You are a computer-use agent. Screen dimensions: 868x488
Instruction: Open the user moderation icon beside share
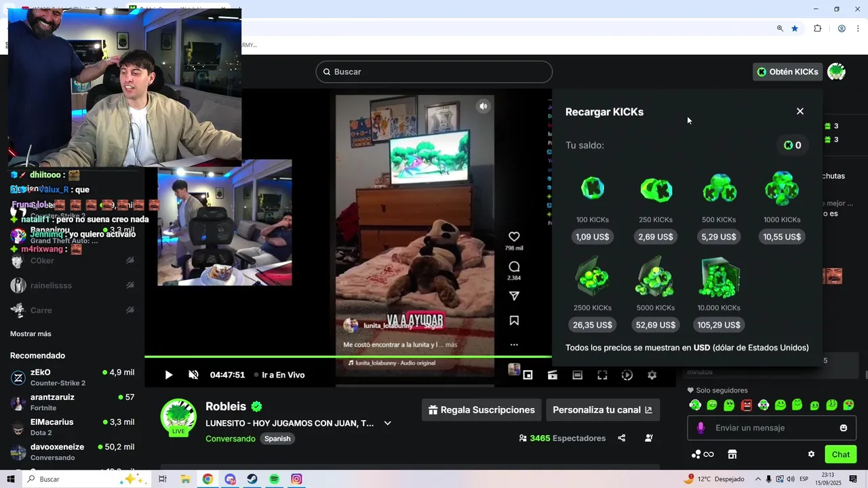point(649,439)
